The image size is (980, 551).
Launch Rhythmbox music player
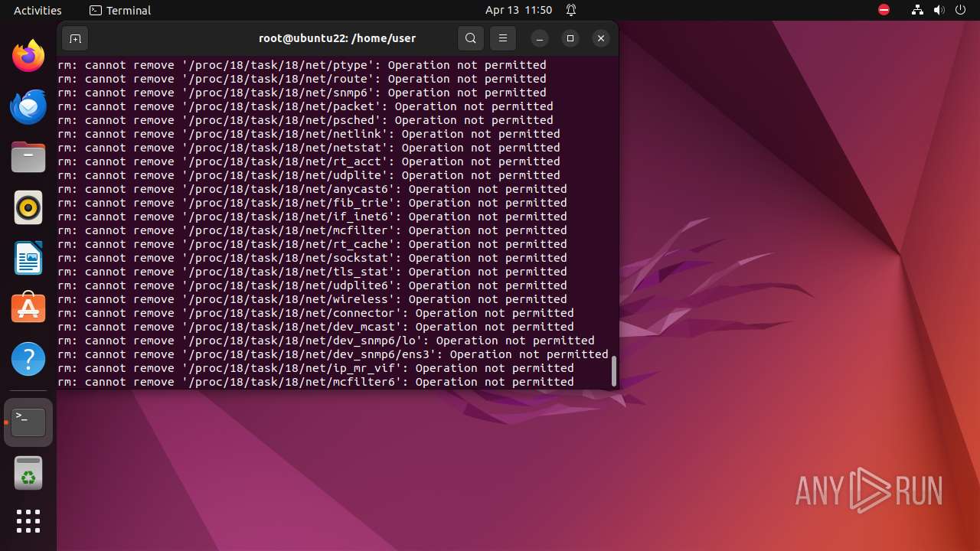28,208
